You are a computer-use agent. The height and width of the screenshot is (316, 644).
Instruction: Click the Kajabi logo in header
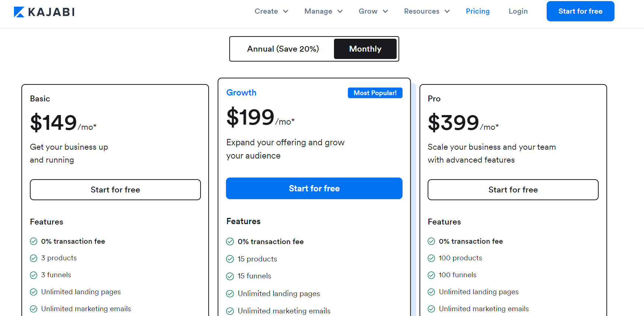[x=44, y=12]
